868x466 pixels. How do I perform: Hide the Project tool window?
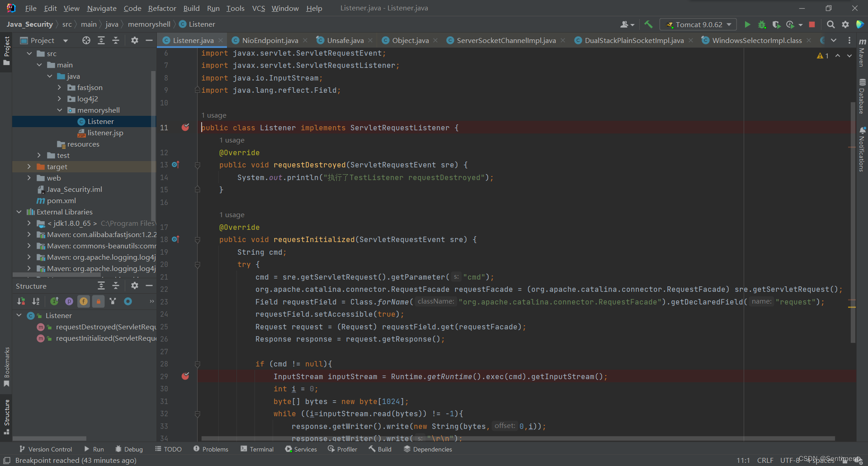[x=149, y=40]
